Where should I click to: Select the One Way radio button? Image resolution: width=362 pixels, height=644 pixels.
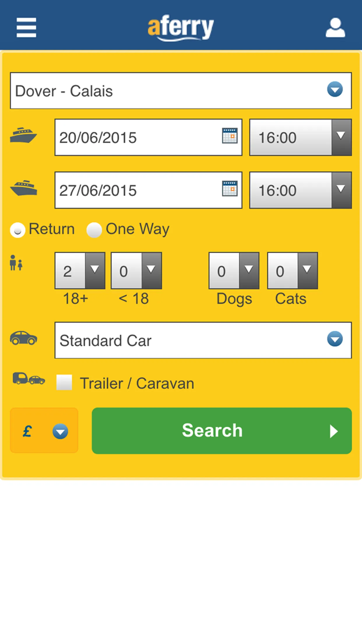coord(94,230)
